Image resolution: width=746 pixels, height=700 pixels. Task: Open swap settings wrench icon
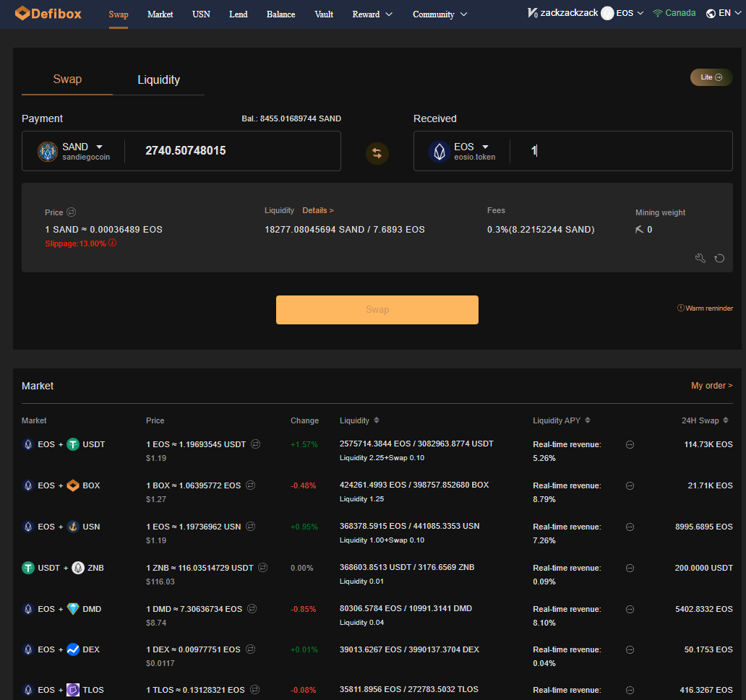700,258
